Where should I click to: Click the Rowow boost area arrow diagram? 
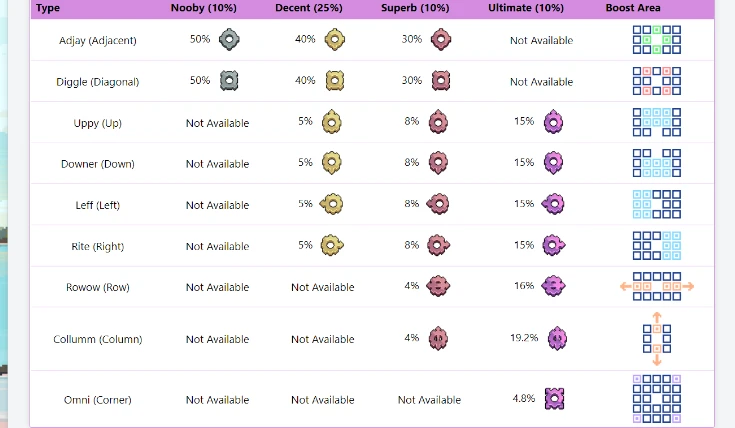(x=657, y=286)
